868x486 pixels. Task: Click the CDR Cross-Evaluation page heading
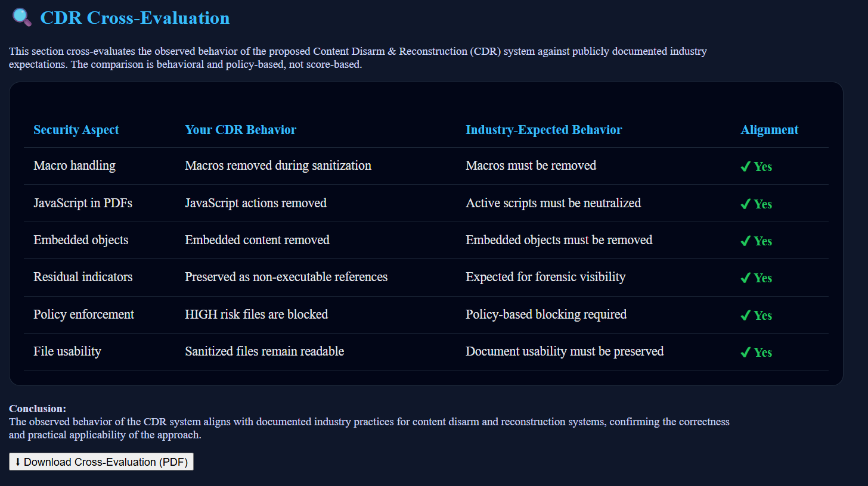click(x=135, y=18)
